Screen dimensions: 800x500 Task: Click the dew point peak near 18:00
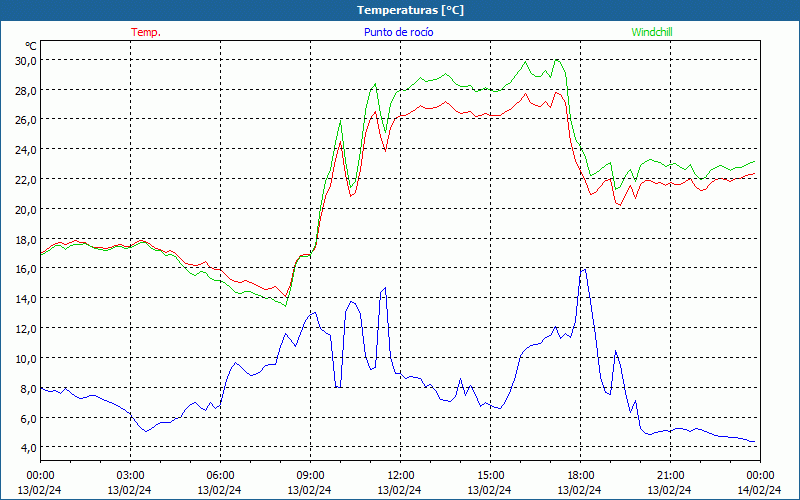(584, 269)
